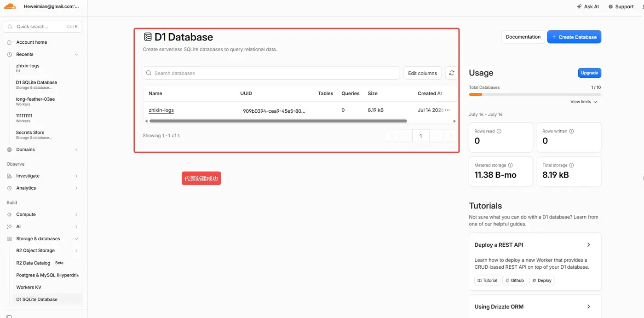The image size is (644, 318).
Task: Click the D1 Database heading icon
Action: pyautogui.click(x=148, y=37)
